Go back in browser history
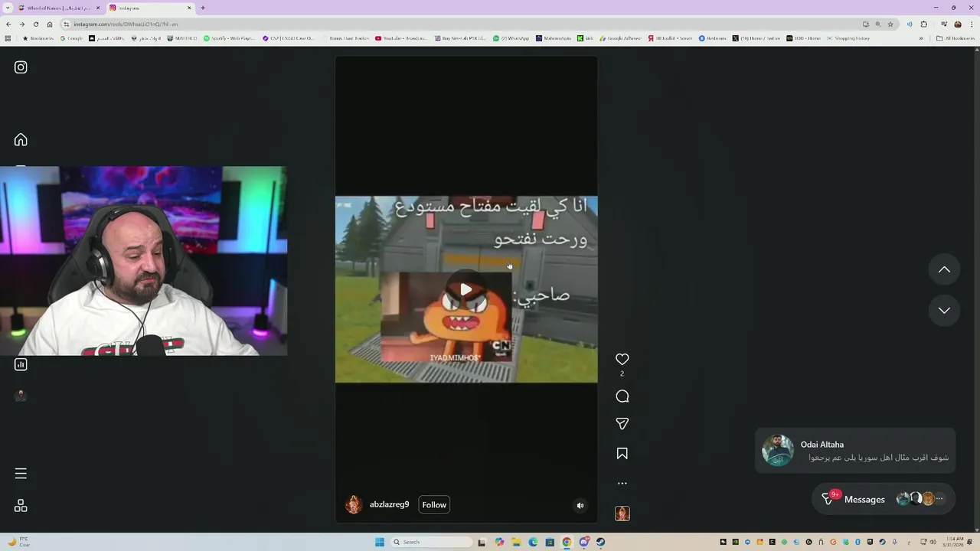The image size is (980, 551). tap(9, 24)
